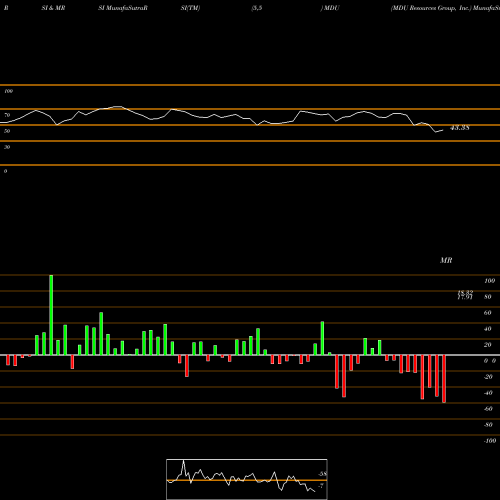The width and height of the screenshot is (500, 500).
Task: Click the 80 label on the MR axis
Action: point(488,297)
